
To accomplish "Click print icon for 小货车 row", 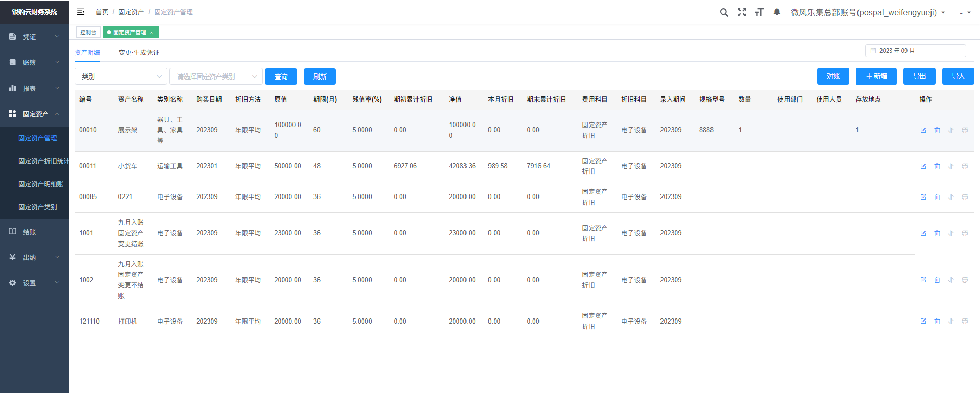I will 965,166.
